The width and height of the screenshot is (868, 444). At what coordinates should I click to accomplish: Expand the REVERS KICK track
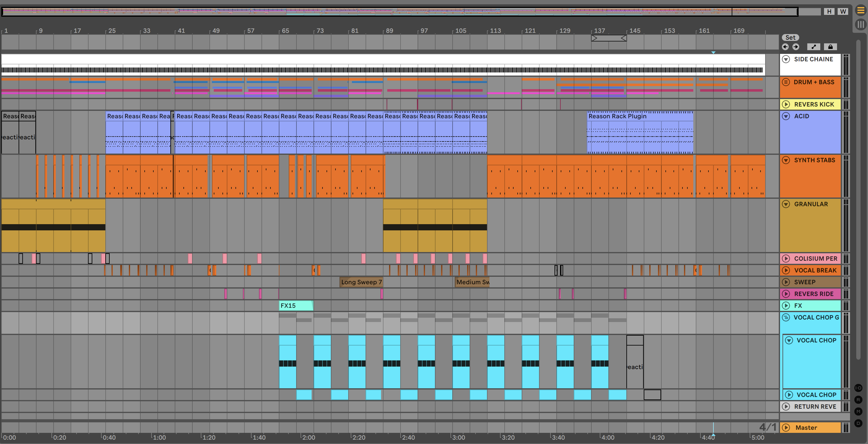coord(786,104)
